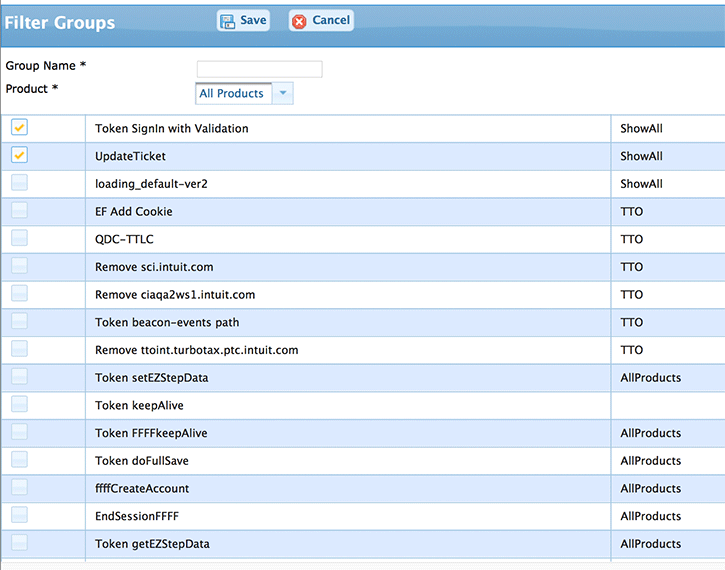Check the EndSessionFFFF checkbox
The height and width of the screenshot is (570, 725).
point(19,515)
